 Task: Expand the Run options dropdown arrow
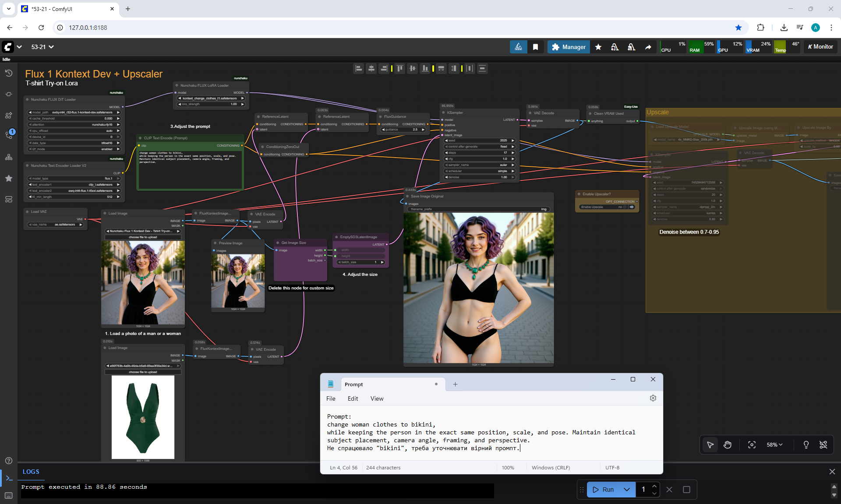point(627,490)
